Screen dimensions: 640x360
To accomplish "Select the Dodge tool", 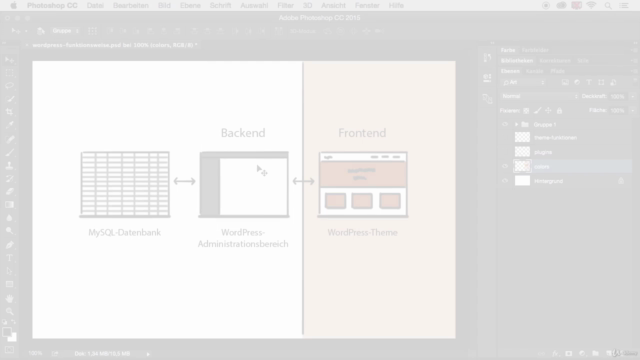I will coord(9,231).
